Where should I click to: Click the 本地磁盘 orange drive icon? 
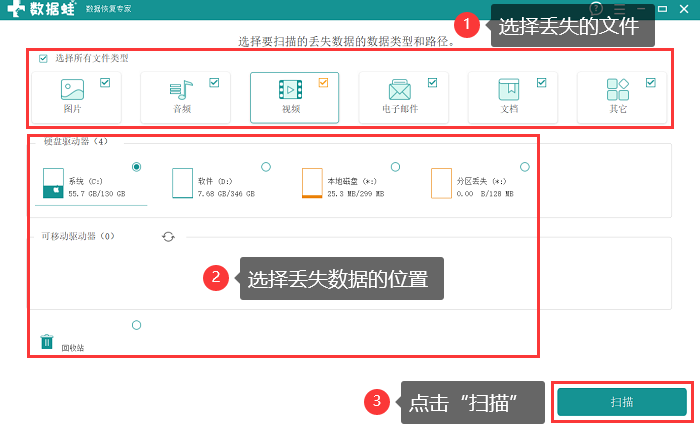coord(312,183)
